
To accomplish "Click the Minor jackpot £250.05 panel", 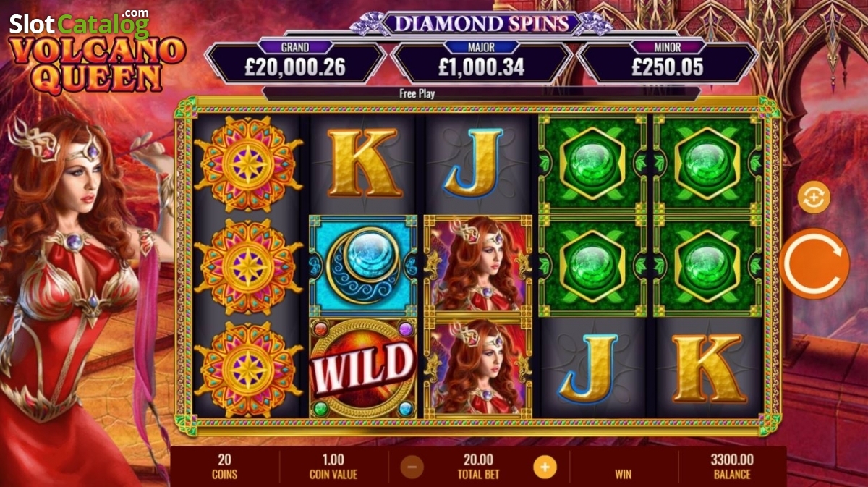I will click(x=667, y=62).
